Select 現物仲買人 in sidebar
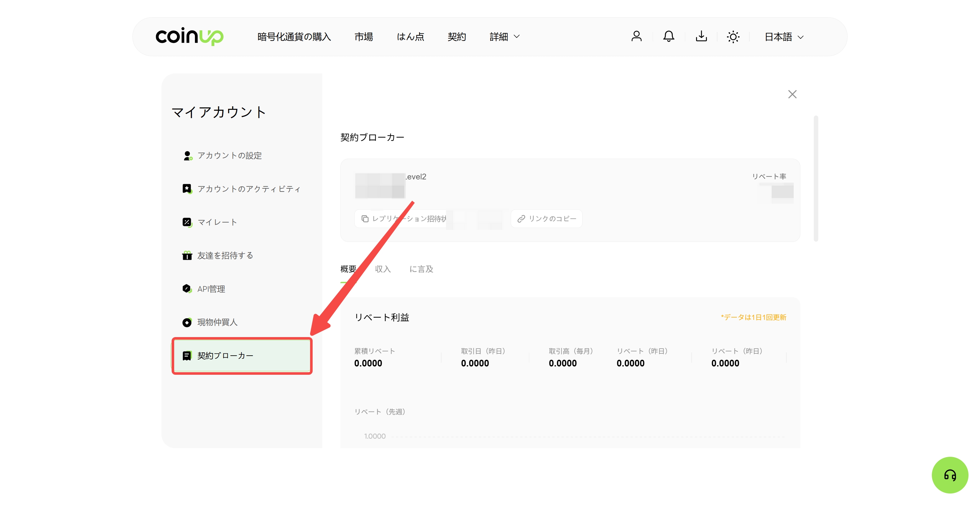This screenshot has width=980, height=505. pyautogui.click(x=242, y=322)
